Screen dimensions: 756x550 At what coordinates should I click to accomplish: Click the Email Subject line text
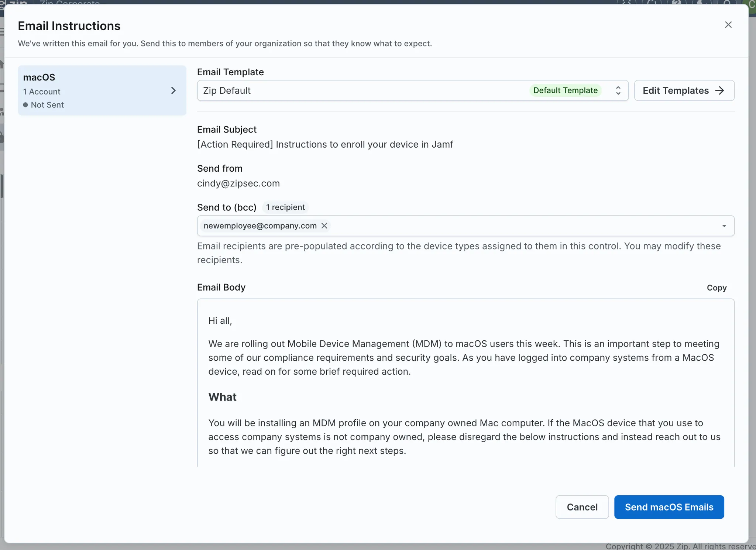[x=325, y=144]
